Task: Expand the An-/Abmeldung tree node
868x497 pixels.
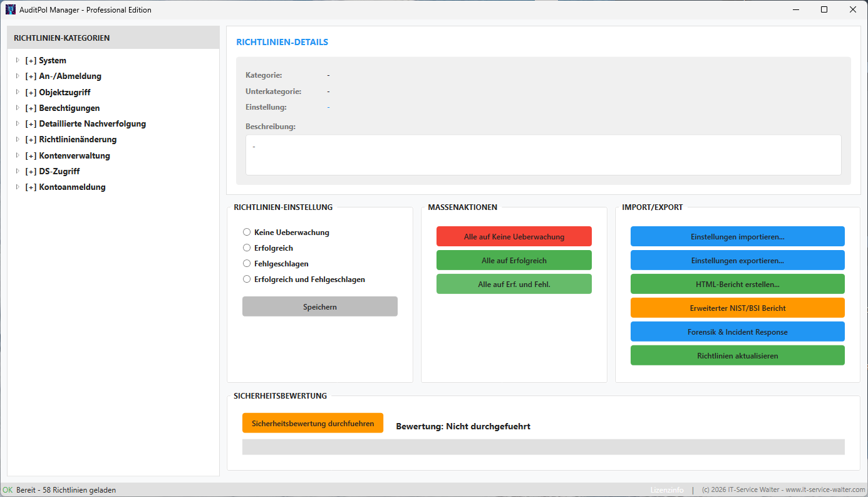Action: click(18, 76)
